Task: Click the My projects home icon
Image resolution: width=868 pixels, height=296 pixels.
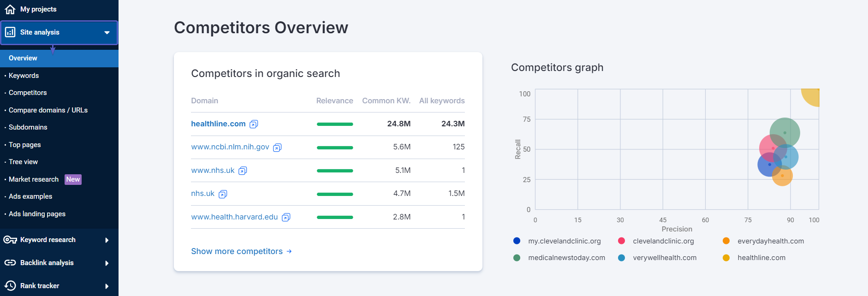Action: pyautogui.click(x=10, y=9)
